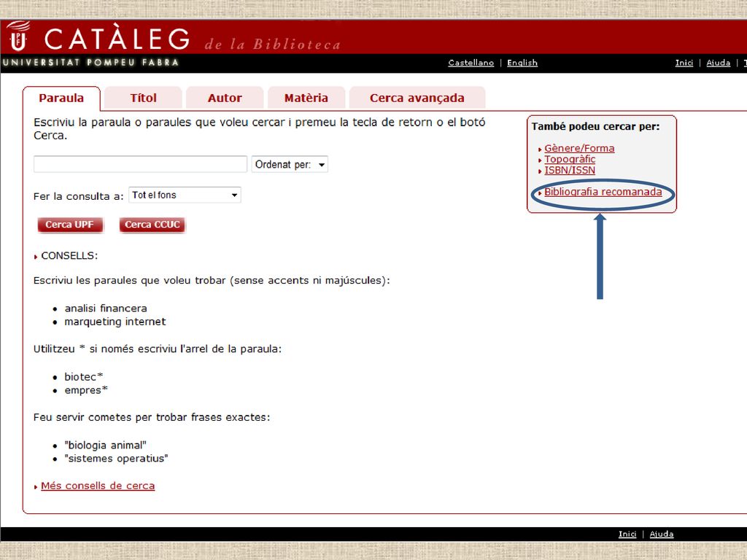Click the 'analisi financera' example text
Image resolution: width=747 pixels, height=560 pixels.
click(106, 308)
